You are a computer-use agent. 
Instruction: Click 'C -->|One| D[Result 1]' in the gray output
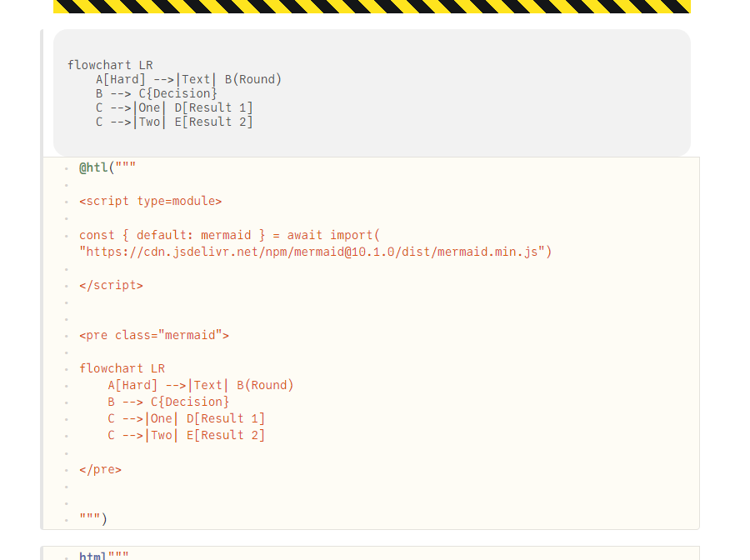(x=174, y=108)
